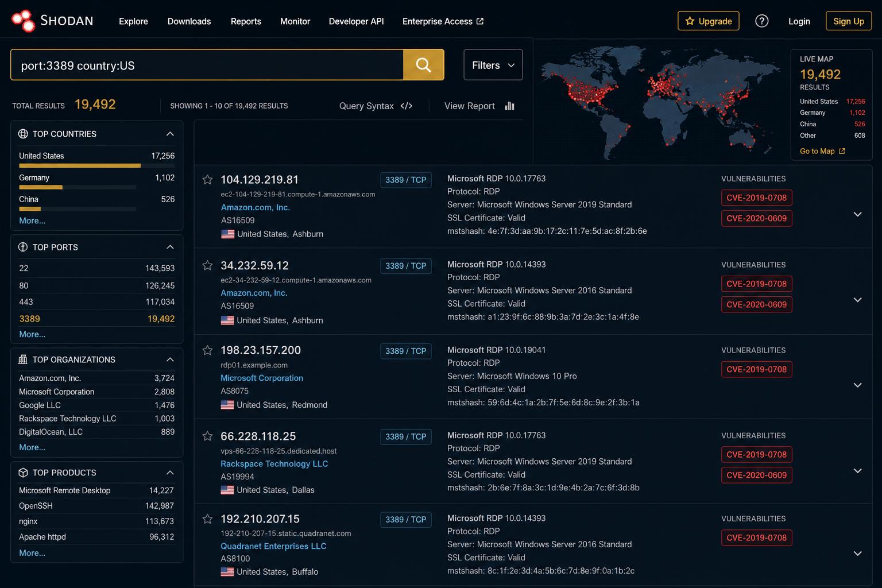Collapse the Top Countries panel

point(170,134)
